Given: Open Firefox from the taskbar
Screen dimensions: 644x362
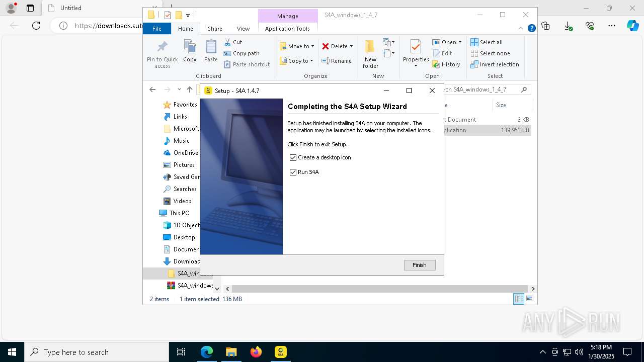Looking at the screenshot, I should [x=256, y=352].
